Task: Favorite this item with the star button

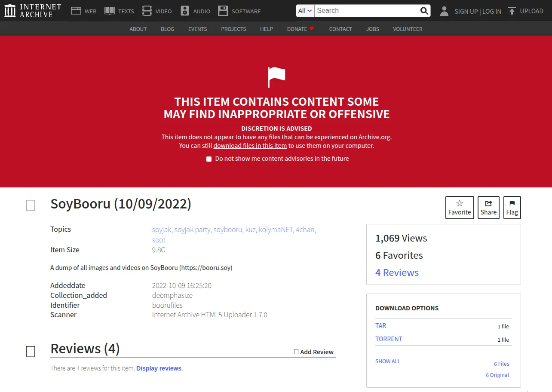Action: 460,208
